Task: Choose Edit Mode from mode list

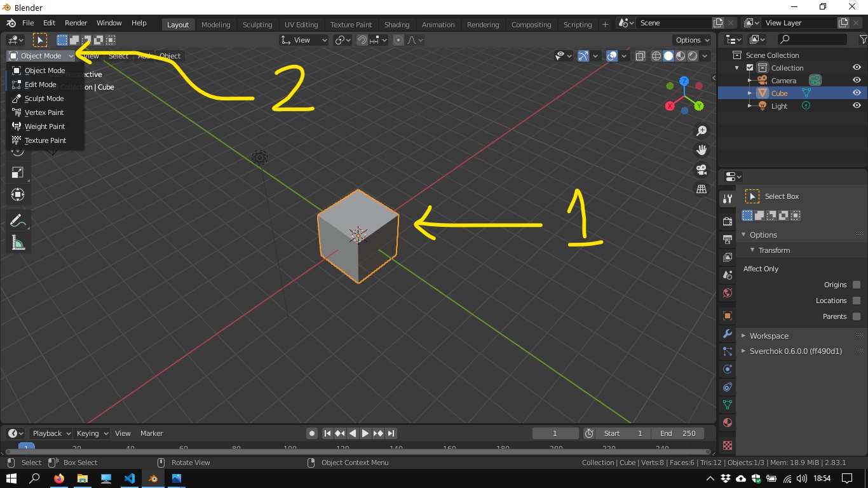Action: tap(40, 85)
